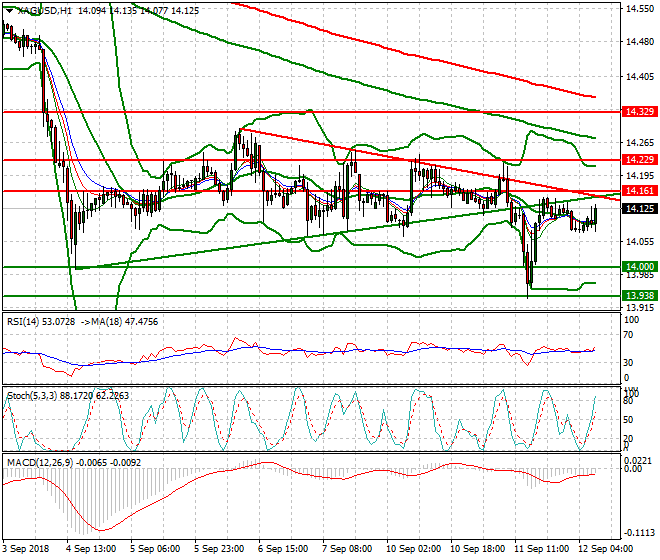Click the 12 Sep 04:00 time label

click(606, 549)
